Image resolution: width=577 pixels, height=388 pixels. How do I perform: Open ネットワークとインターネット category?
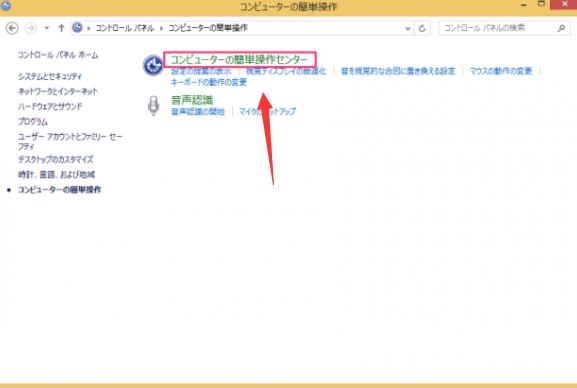point(58,91)
